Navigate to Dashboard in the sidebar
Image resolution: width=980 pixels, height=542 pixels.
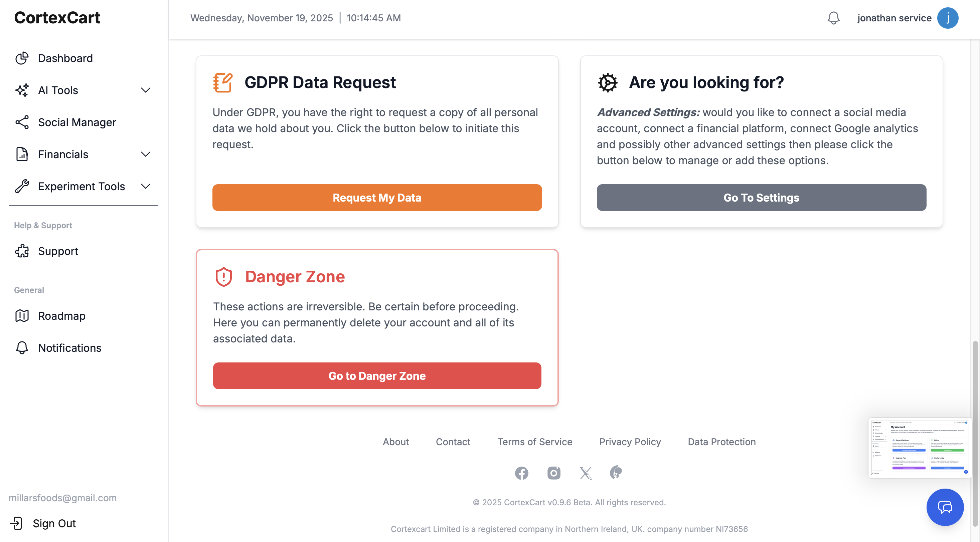click(x=65, y=58)
